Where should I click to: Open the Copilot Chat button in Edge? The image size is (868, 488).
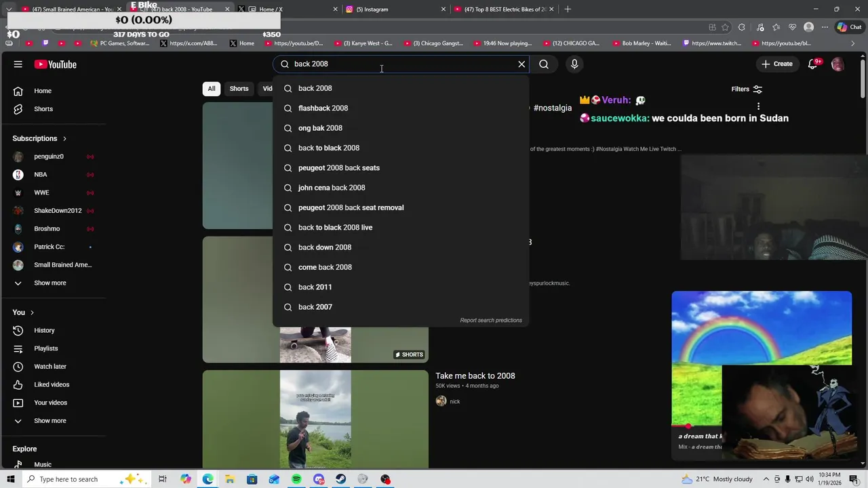(849, 27)
